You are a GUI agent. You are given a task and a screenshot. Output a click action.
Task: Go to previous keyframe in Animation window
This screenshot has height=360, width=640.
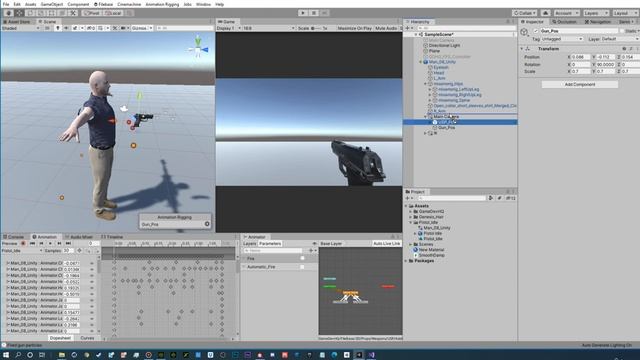click(41, 244)
